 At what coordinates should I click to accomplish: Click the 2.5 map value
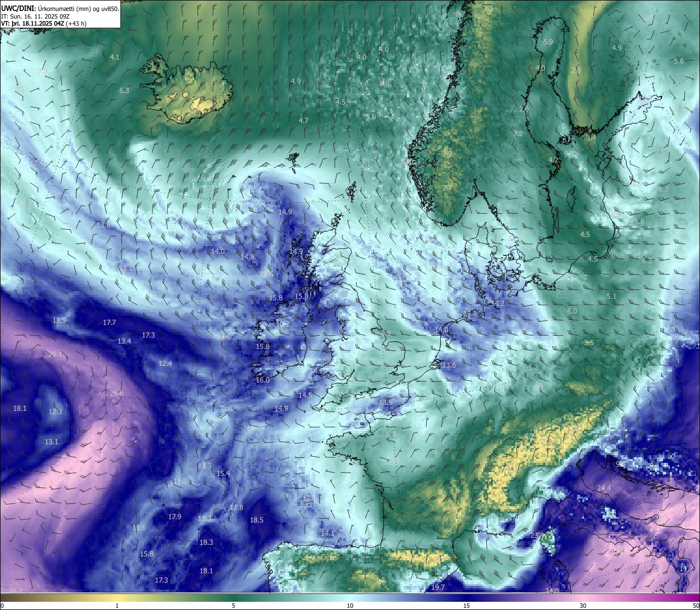click(589, 343)
